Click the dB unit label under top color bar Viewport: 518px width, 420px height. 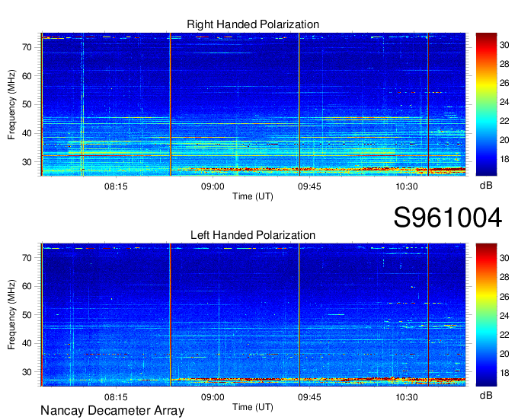[486, 186]
